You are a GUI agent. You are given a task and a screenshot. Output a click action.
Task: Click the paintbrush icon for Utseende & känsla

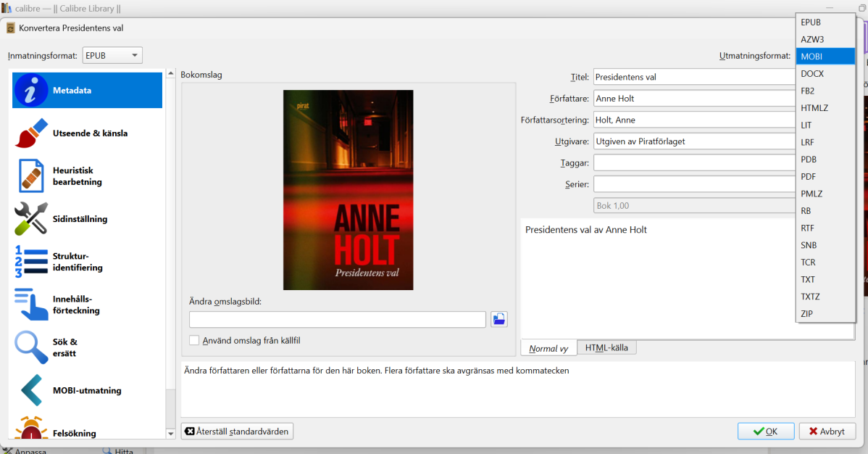pyautogui.click(x=31, y=133)
